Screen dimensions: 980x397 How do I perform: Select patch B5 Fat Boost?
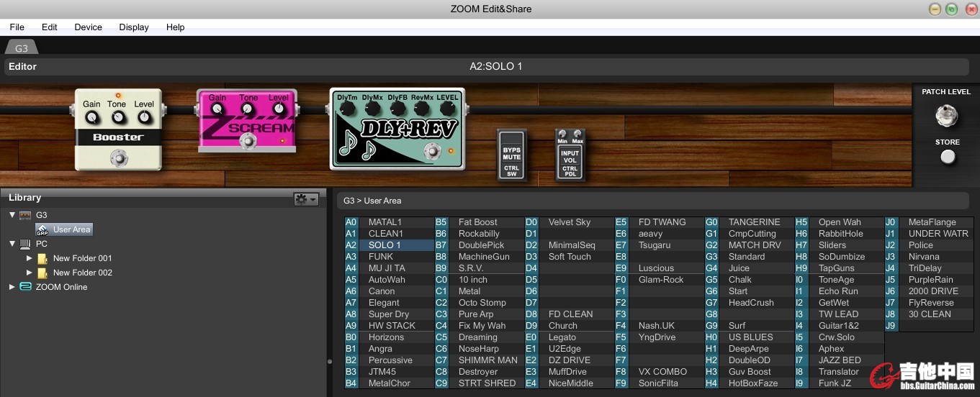[479, 222]
